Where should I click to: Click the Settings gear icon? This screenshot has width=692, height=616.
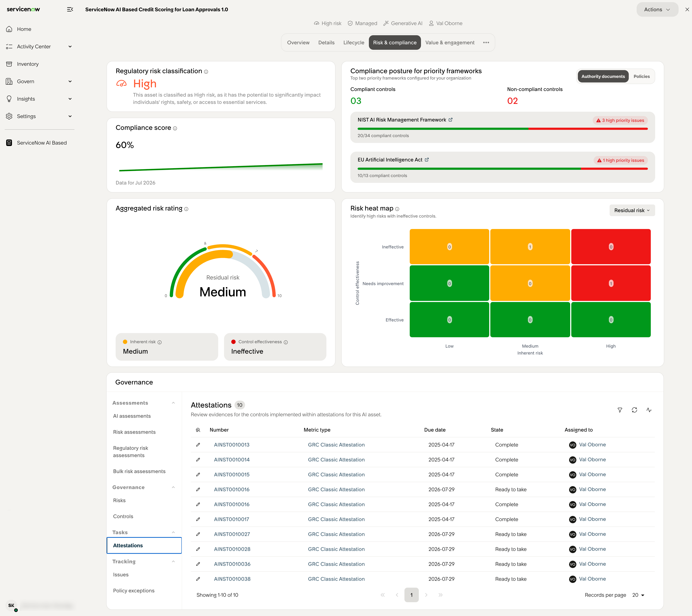[x=9, y=116]
